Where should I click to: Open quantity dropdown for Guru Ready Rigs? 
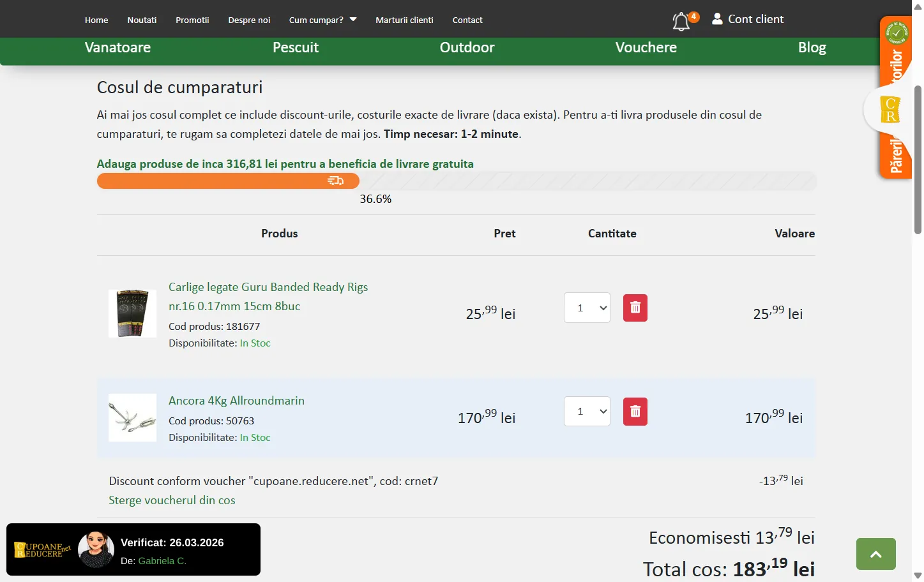pyautogui.click(x=587, y=308)
